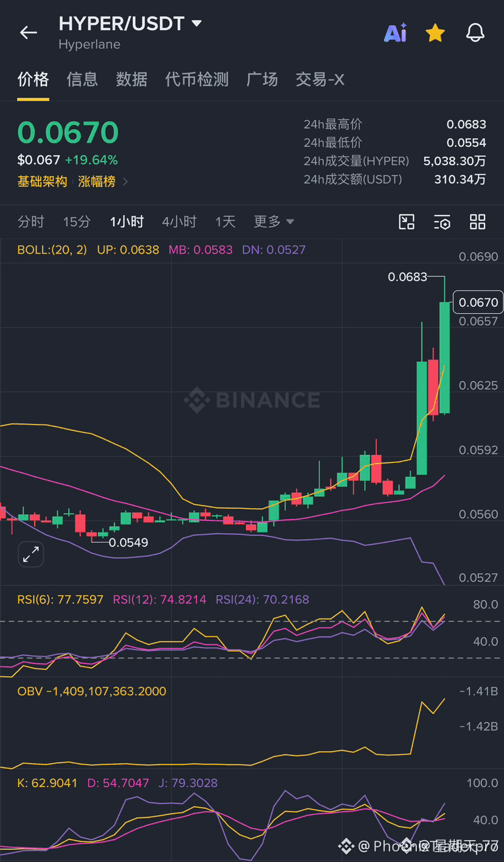
Task: Click RSI(6): 77.7597 indicator label
Action: click(x=60, y=599)
